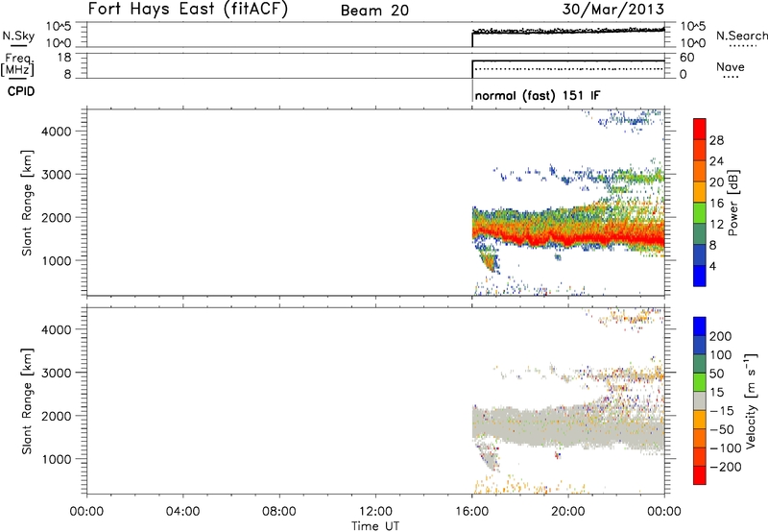
Task: Click the 'Nave' legend label
Action: point(731,67)
